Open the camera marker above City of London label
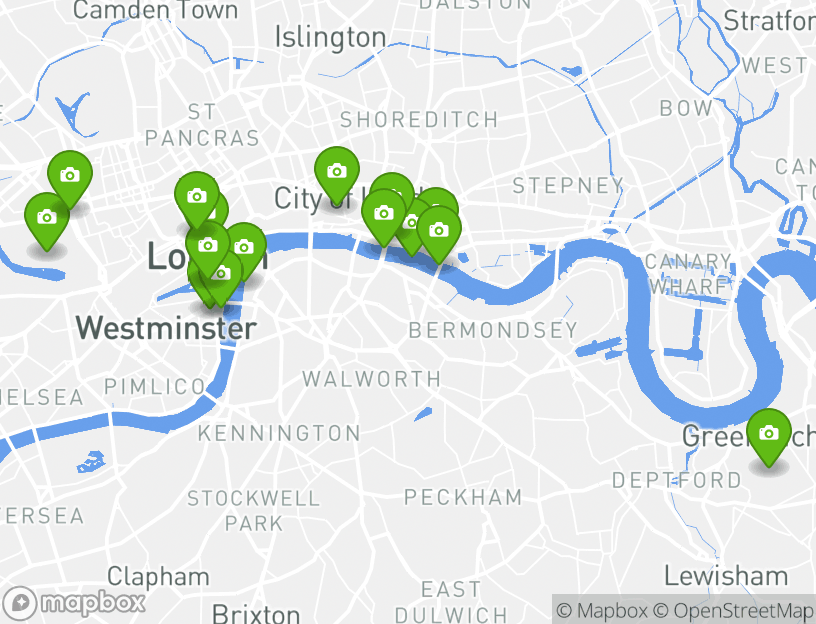 coord(337,173)
